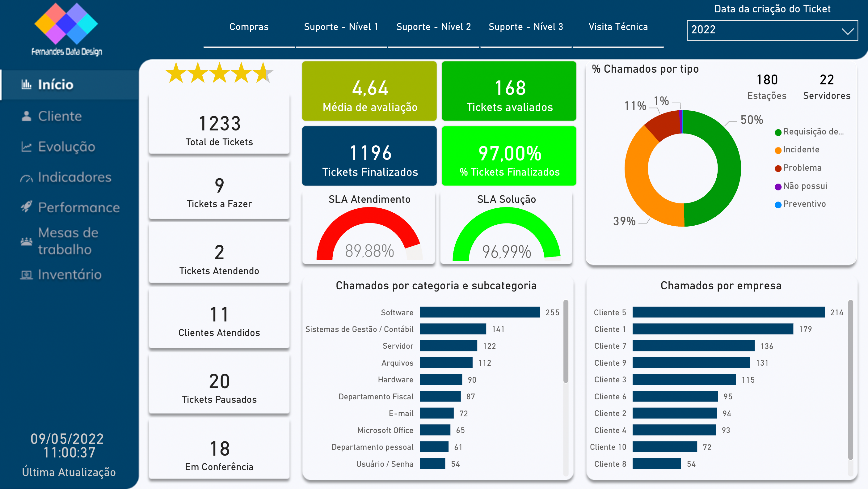Expand the 2022 date selector
Screen dimensions: 868x489
pyautogui.click(x=772, y=30)
